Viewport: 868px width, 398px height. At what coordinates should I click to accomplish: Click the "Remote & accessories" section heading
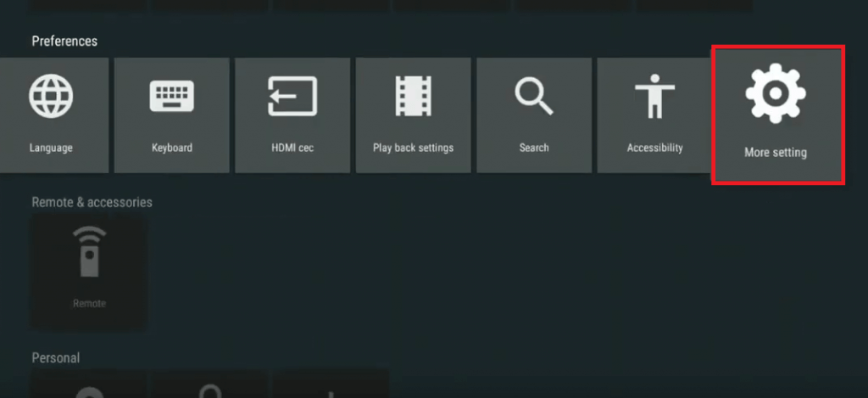click(x=92, y=202)
